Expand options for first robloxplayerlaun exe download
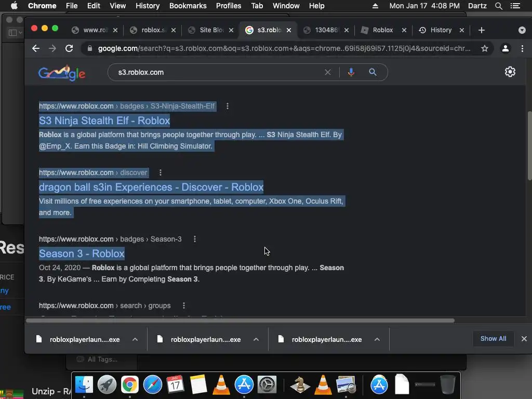 [x=135, y=339]
